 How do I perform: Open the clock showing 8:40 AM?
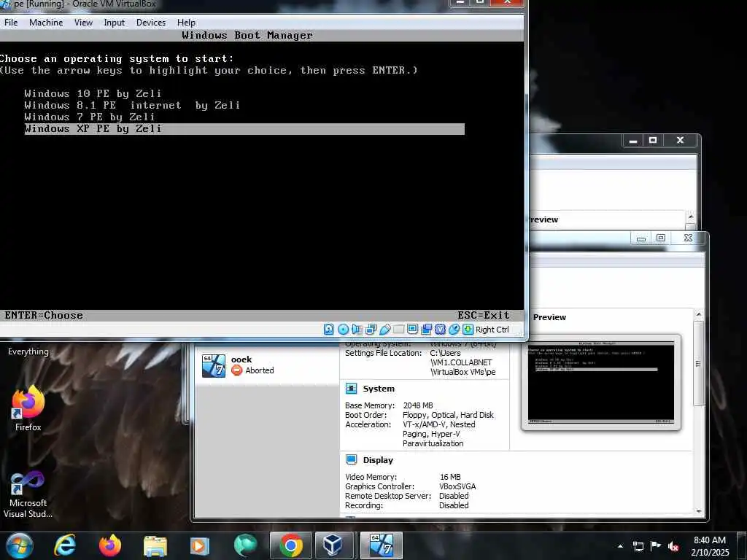(x=709, y=546)
